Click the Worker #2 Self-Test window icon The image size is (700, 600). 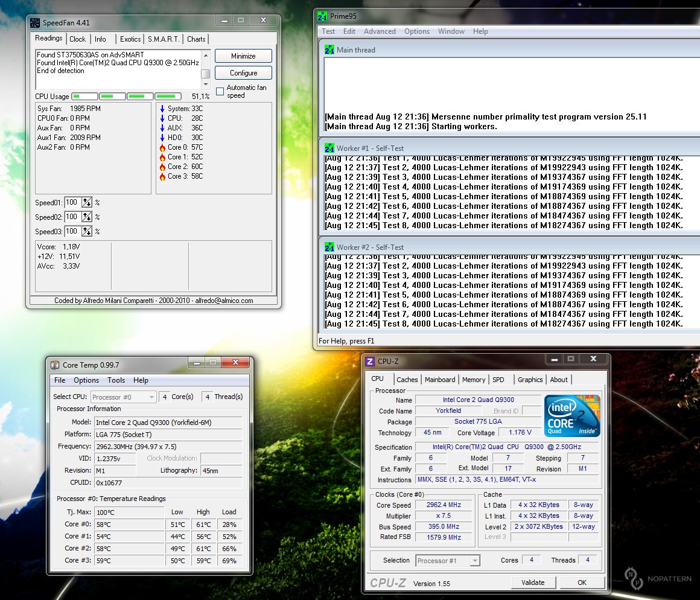click(x=329, y=247)
